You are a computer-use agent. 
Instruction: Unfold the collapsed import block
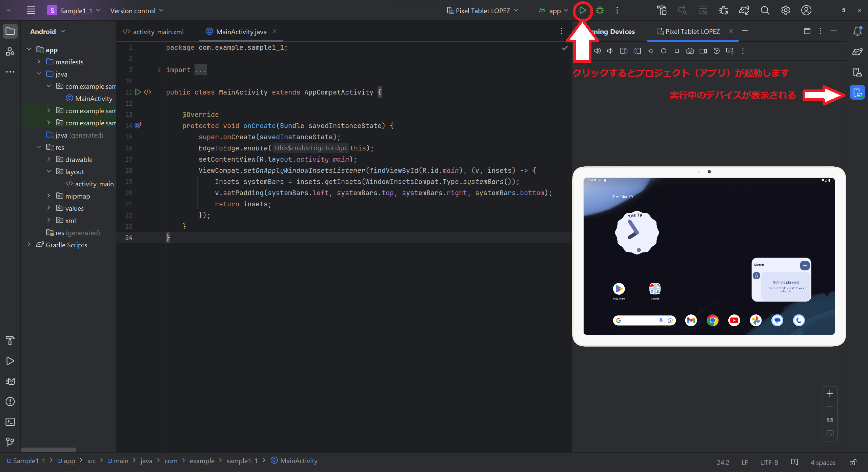click(159, 70)
